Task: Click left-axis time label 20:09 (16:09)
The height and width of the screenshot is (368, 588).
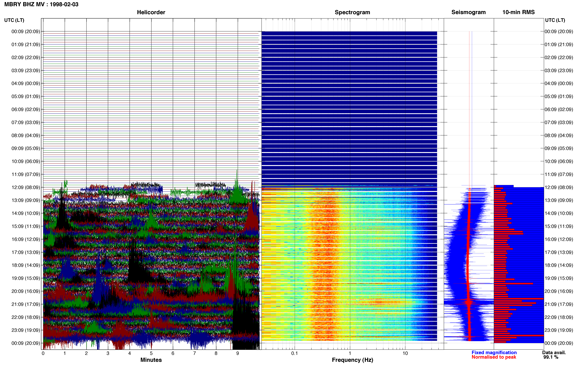Action: (26, 291)
